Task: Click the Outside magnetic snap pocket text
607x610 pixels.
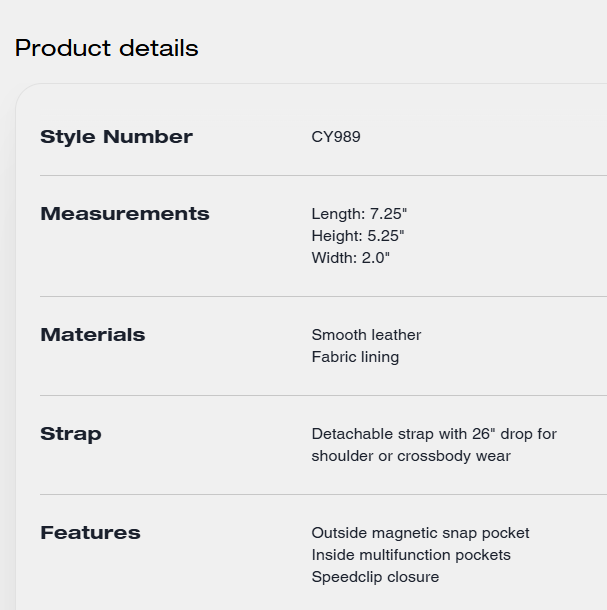Action: 420,533
